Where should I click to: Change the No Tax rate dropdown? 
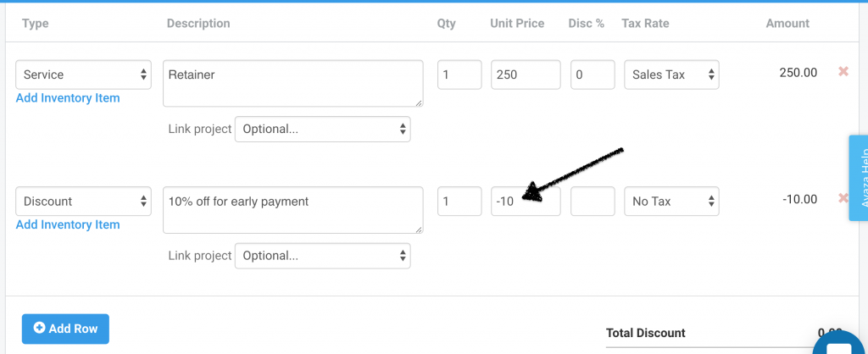671,202
